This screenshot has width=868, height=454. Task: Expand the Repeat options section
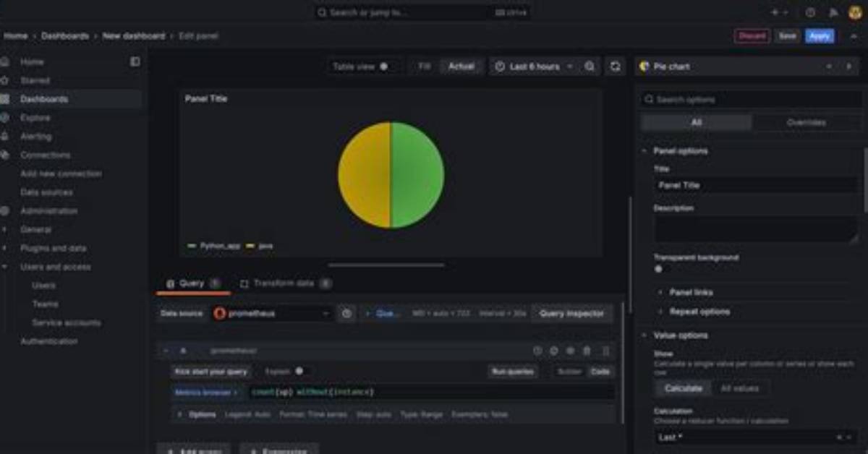point(699,312)
